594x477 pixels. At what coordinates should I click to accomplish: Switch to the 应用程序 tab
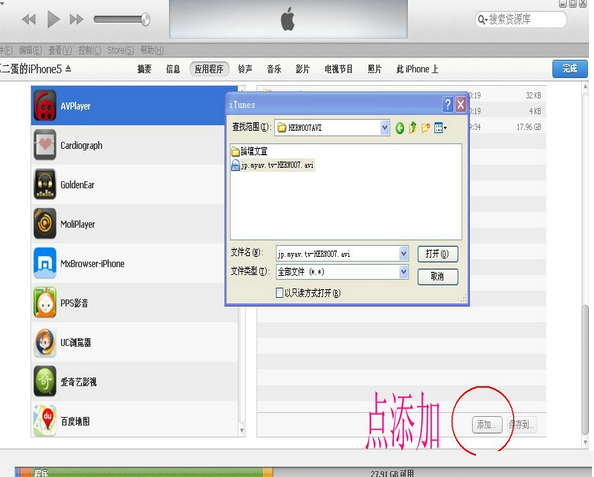pos(209,69)
